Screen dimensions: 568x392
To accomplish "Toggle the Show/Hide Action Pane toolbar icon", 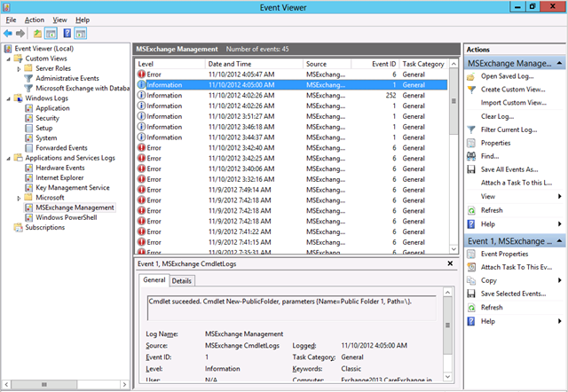I will click(x=81, y=34).
